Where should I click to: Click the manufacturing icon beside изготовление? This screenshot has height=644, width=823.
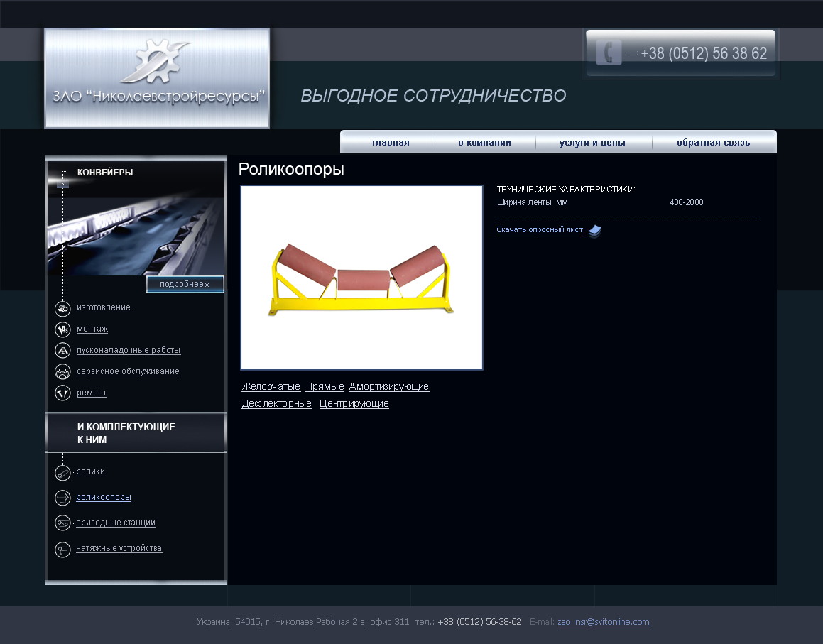pyautogui.click(x=62, y=309)
